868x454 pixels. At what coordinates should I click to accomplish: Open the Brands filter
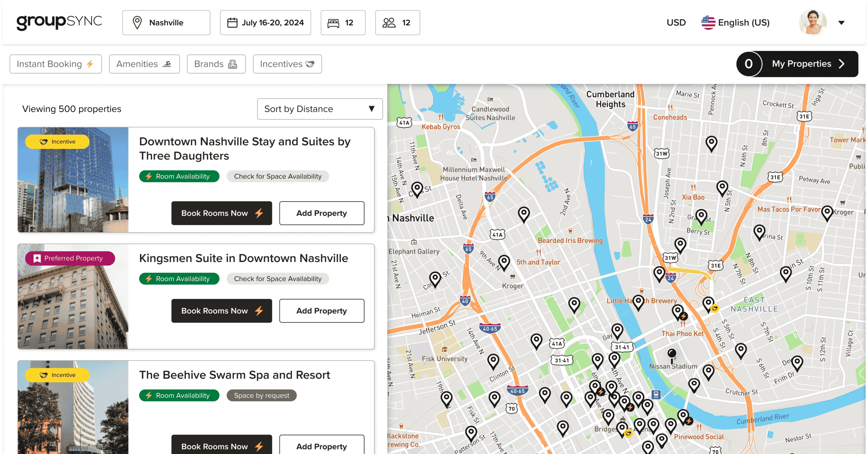tap(216, 64)
